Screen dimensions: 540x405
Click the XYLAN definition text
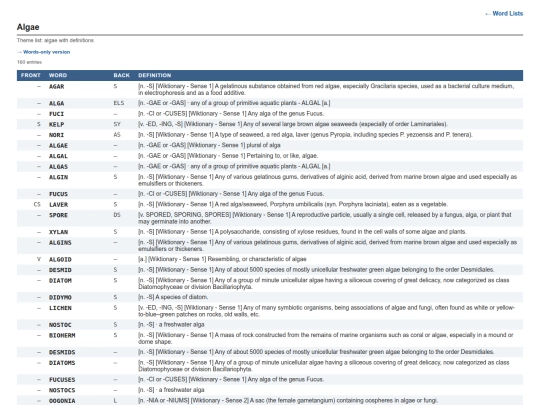click(x=302, y=232)
